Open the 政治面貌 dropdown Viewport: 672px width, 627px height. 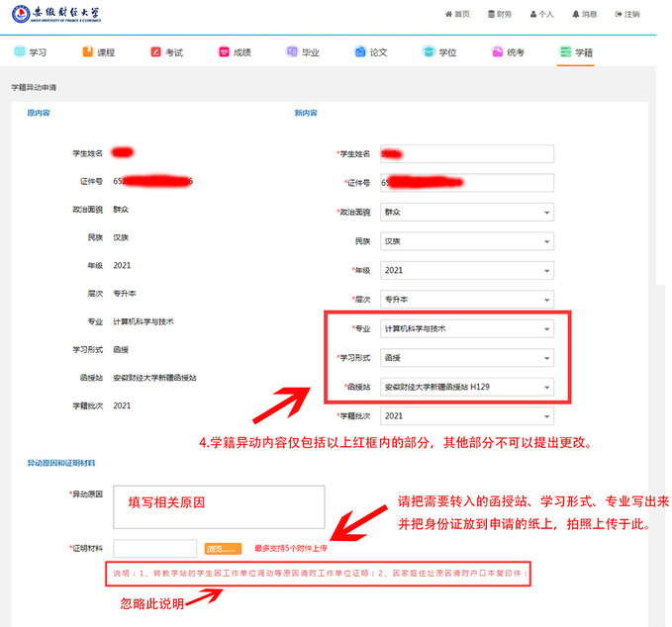(467, 212)
